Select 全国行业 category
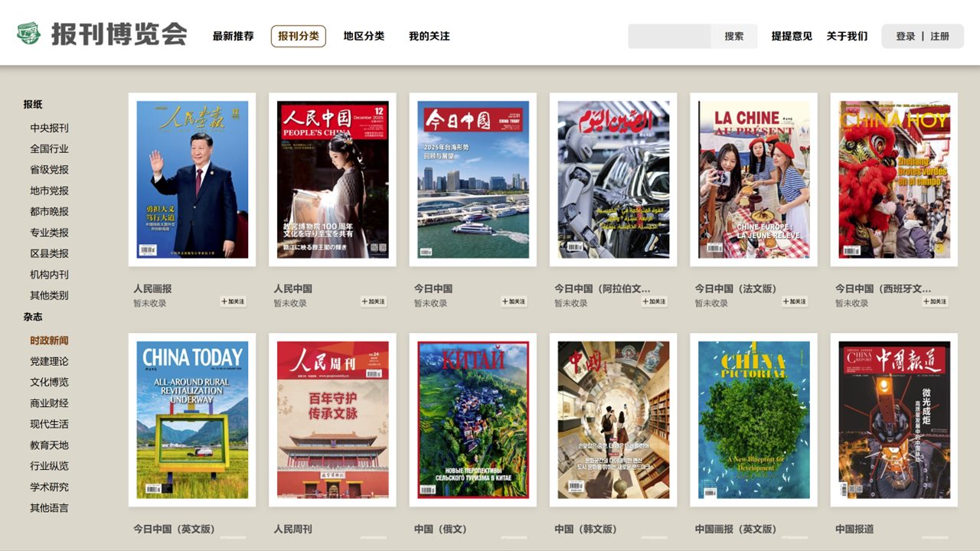The height and width of the screenshot is (551, 980). (x=50, y=148)
